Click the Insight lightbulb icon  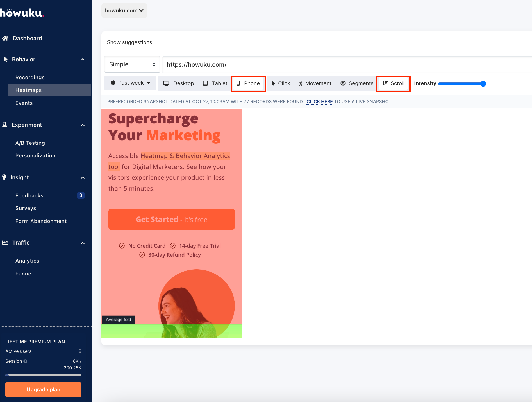point(4,177)
